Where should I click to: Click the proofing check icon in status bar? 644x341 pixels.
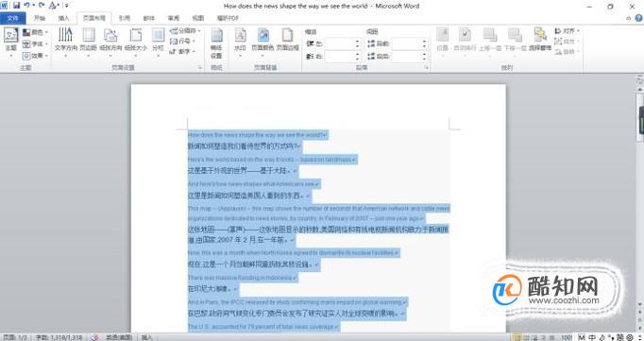94,337
